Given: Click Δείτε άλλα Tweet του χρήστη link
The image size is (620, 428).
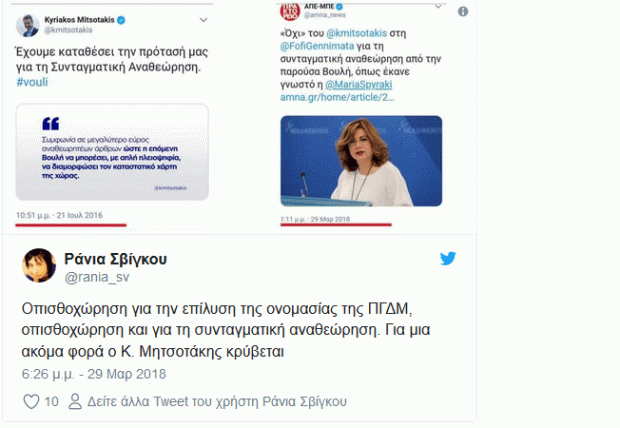Looking at the screenshot, I should 217,401.
